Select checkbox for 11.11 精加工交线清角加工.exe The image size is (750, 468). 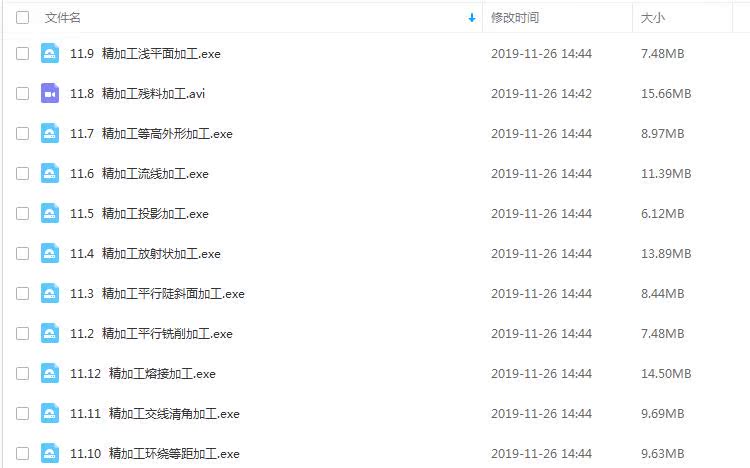[x=22, y=413]
